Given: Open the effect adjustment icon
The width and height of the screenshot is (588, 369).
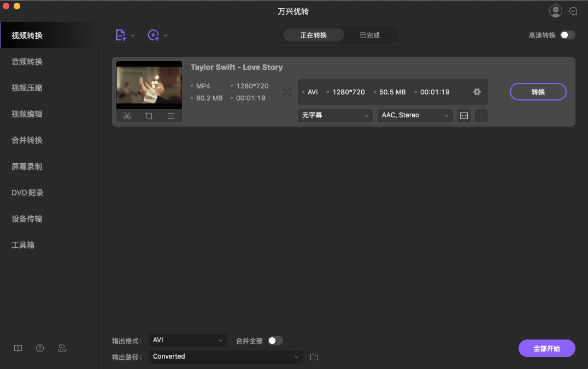Looking at the screenshot, I should click(171, 116).
